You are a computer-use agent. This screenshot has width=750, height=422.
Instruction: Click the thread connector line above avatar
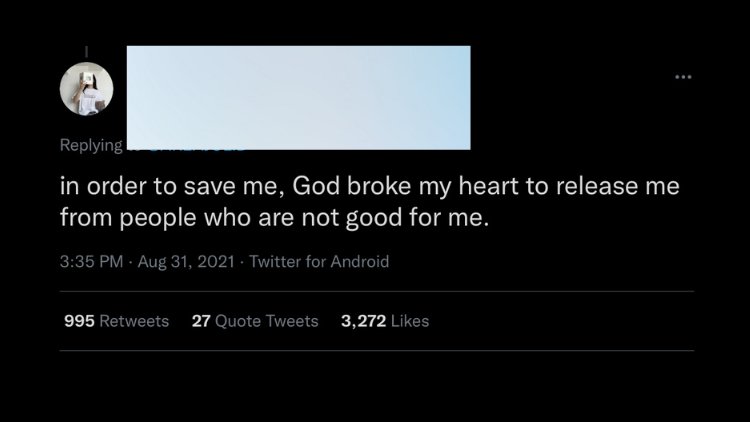tap(87, 52)
